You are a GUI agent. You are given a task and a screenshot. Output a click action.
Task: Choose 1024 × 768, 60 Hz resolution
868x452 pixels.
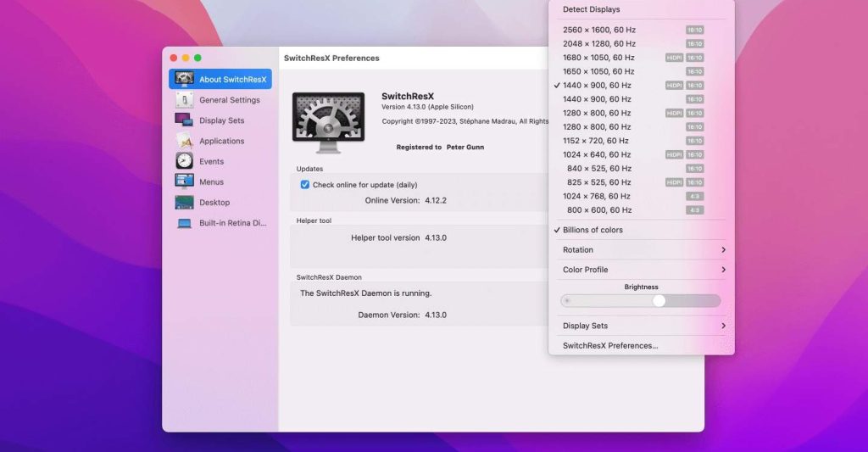[x=597, y=196]
